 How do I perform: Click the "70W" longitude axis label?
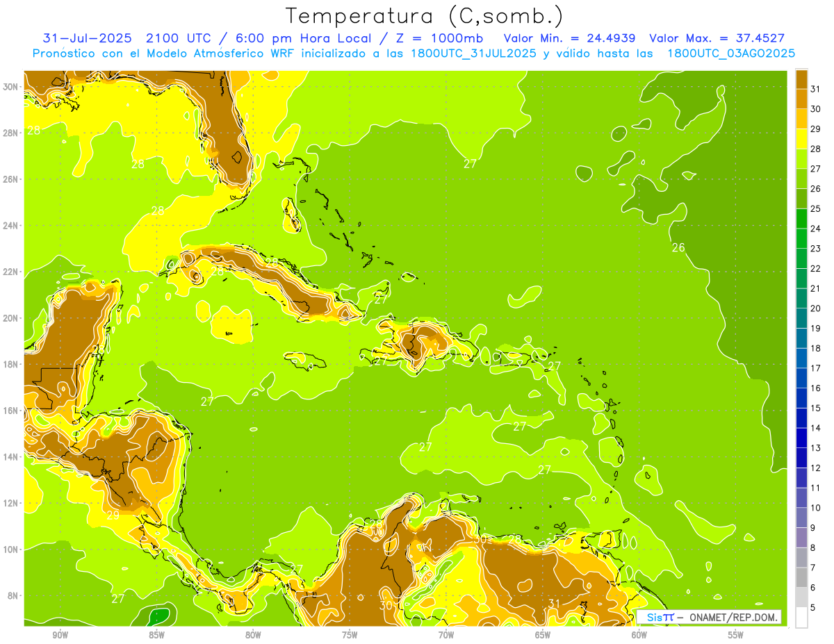point(446,635)
